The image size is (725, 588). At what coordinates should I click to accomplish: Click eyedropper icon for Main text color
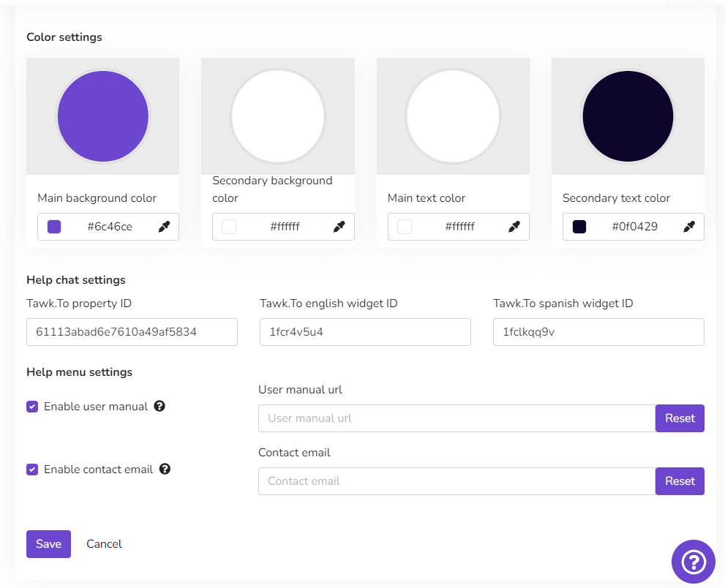point(514,227)
